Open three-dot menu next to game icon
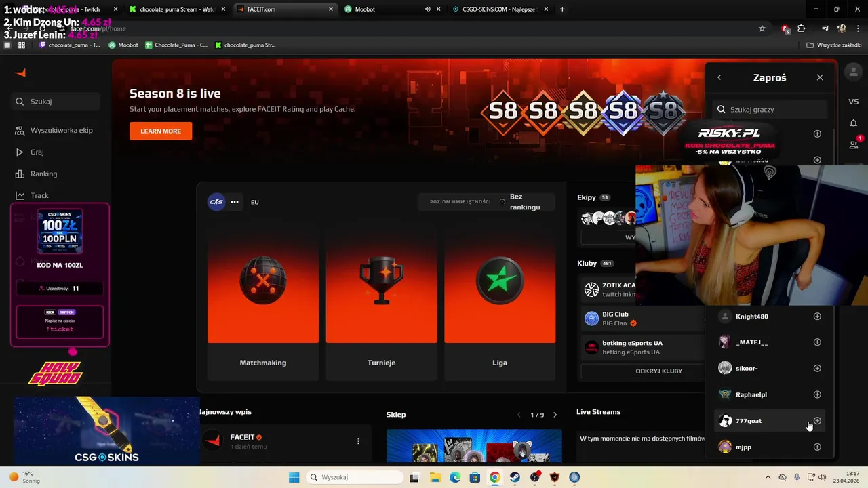This screenshot has width=868, height=488. (235, 201)
